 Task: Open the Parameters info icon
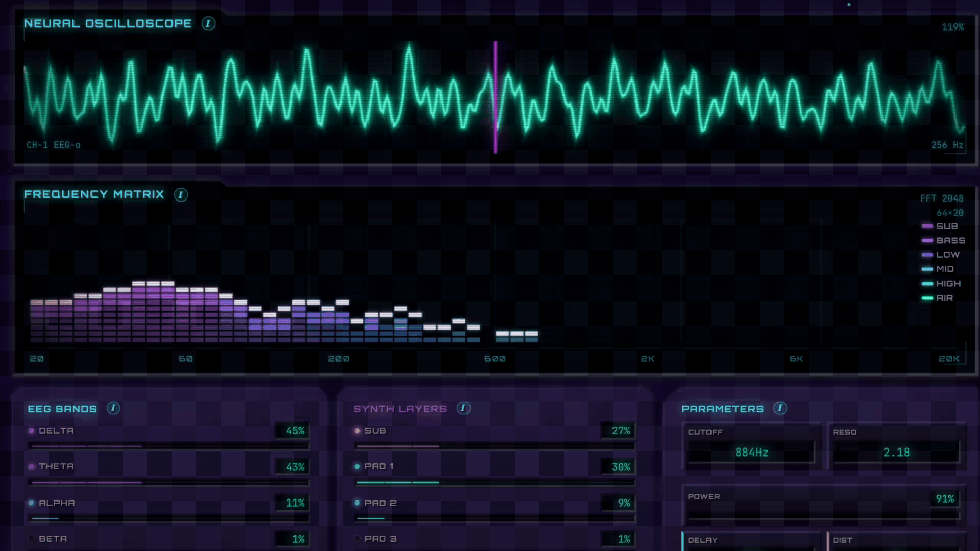[x=779, y=408]
